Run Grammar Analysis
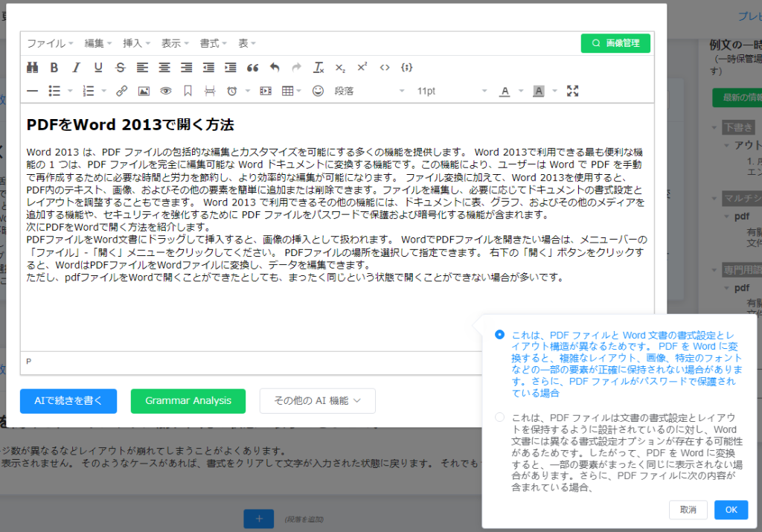 [188, 401]
